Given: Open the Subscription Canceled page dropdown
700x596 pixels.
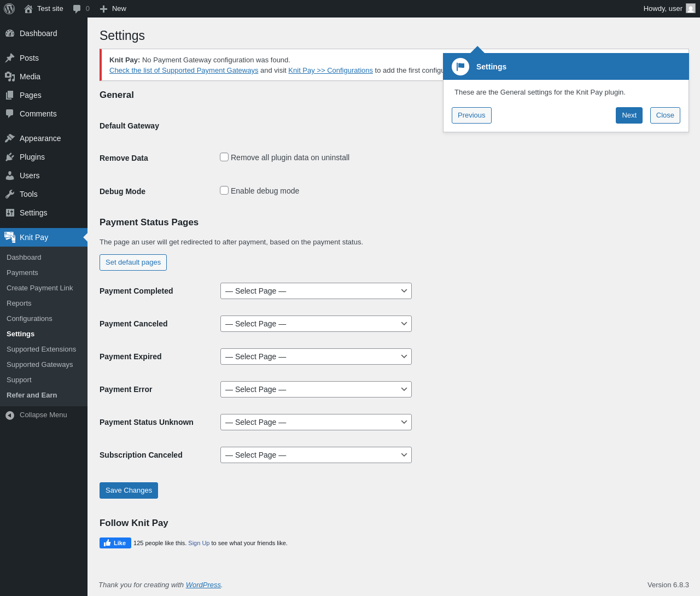Looking at the screenshot, I should [316, 455].
